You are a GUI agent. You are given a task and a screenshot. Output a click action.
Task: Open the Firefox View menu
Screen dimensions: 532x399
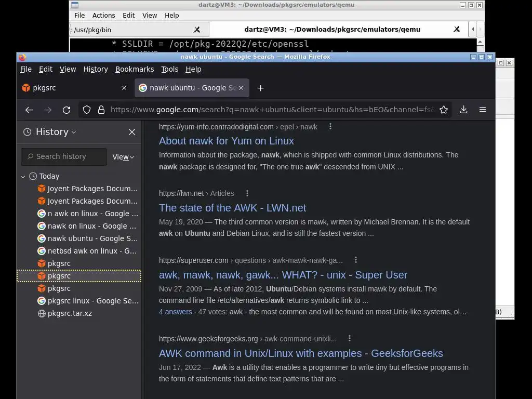68,69
